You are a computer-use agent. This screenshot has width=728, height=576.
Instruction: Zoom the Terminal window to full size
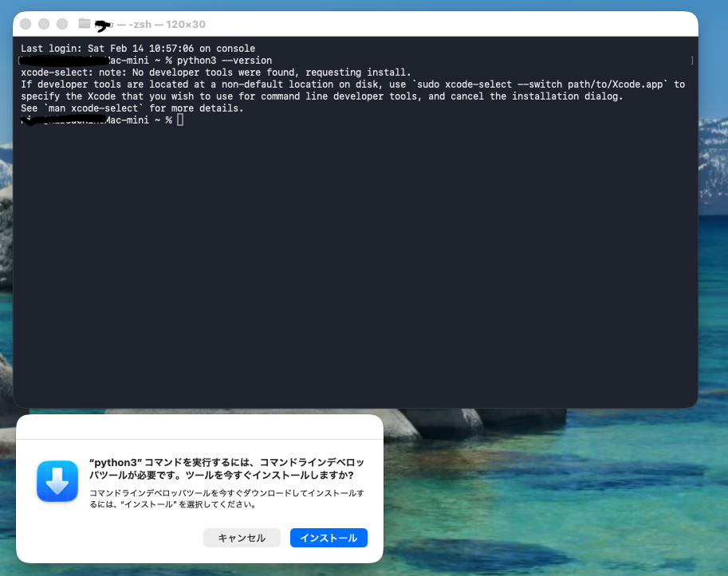click(x=62, y=24)
